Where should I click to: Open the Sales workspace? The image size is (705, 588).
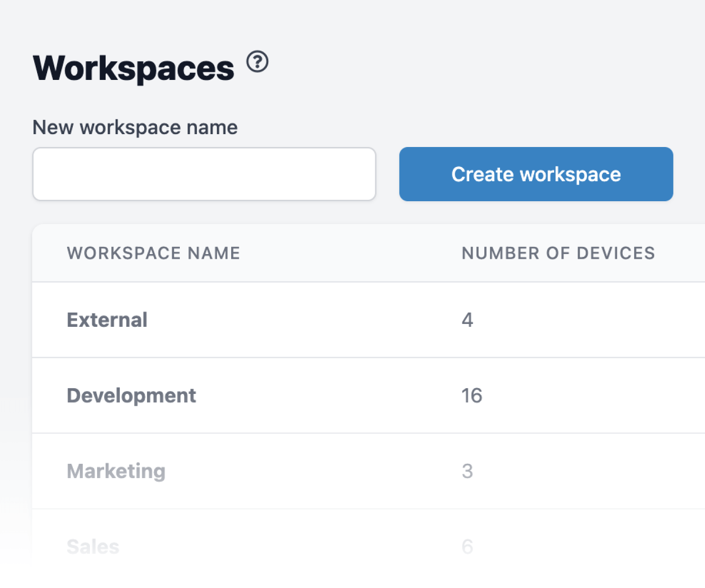pyautogui.click(x=93, y=547)
